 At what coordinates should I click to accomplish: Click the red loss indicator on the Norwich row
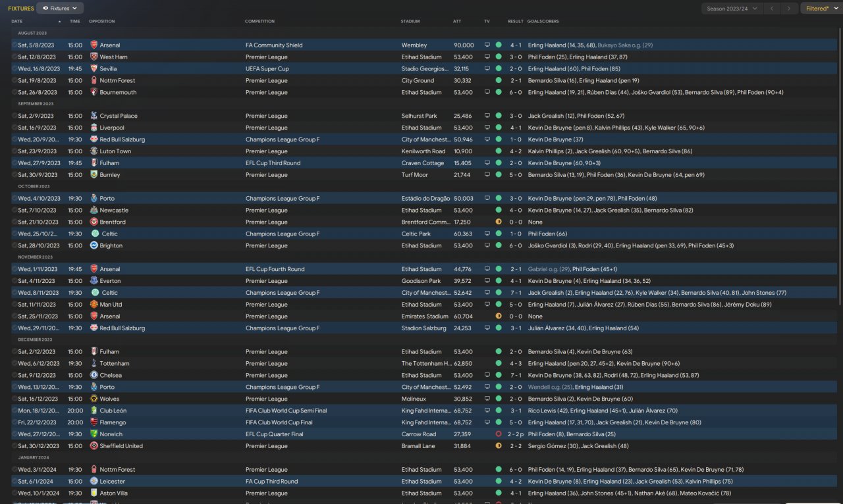(499, 434)
